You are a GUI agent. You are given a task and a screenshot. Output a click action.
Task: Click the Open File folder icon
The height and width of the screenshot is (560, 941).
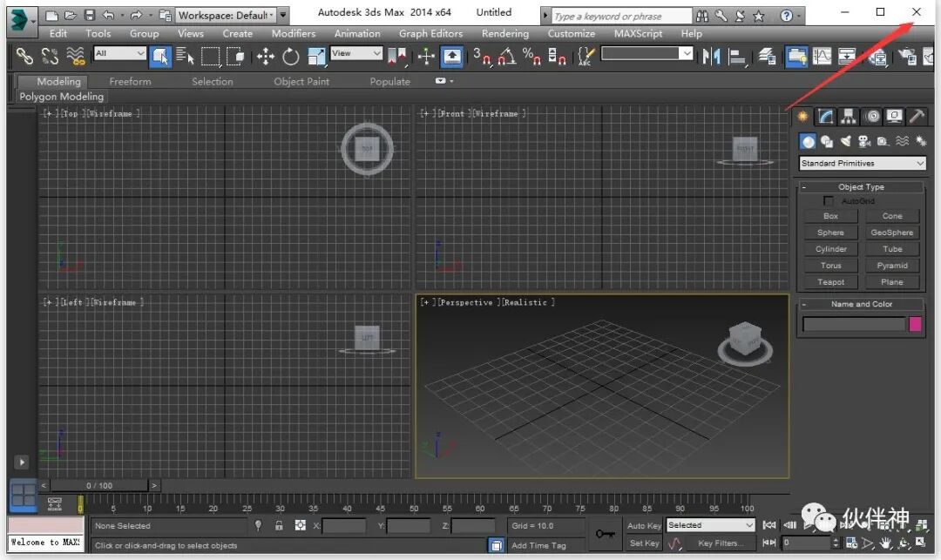(71, 16)
